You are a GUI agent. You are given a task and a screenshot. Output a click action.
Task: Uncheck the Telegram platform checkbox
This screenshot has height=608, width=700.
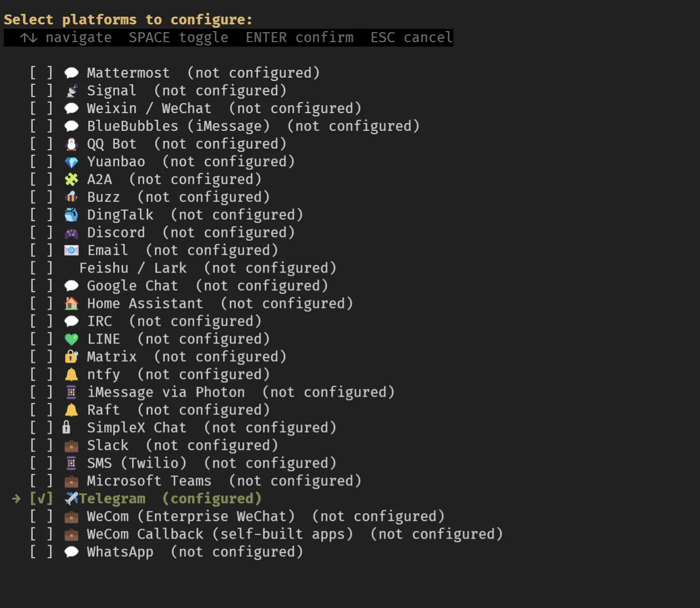[41, 499]
